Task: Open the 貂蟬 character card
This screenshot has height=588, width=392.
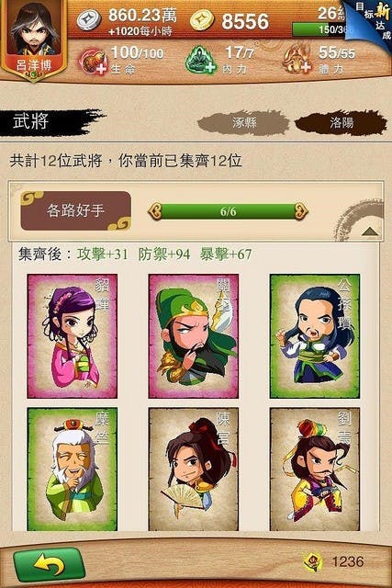Action: point(73,336)
